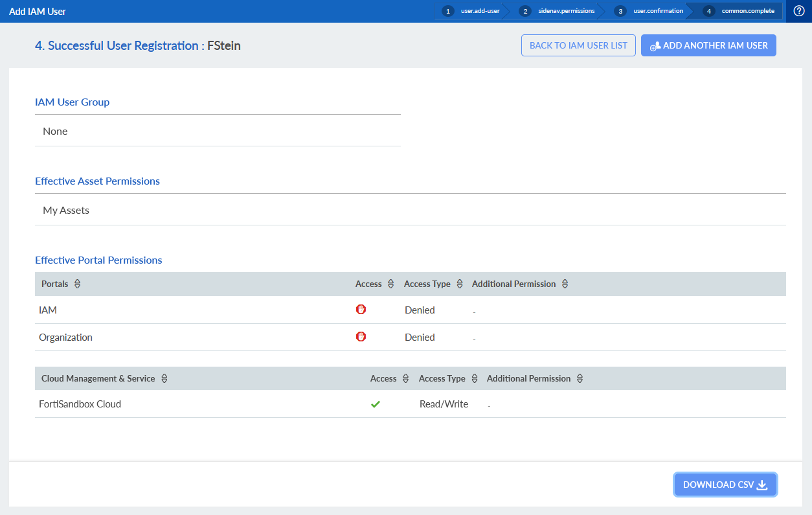This screenshot has height=515, width=812.
Task: Select the Organization portal row name
Action: (65, 338)
